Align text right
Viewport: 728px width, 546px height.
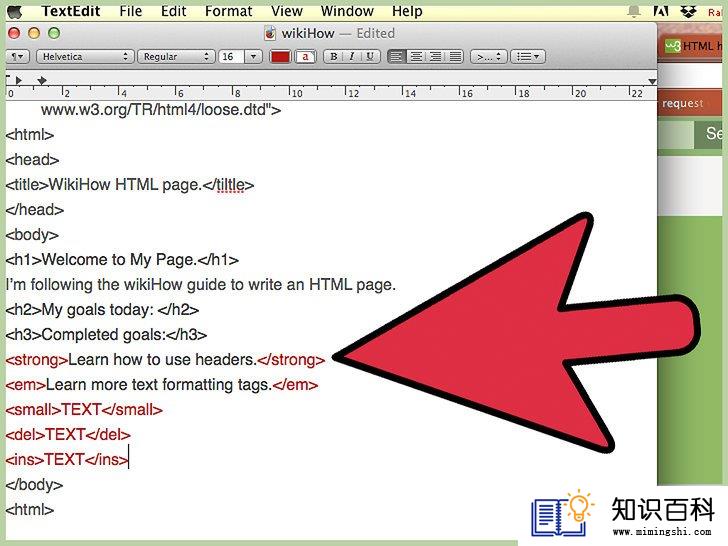pyautogui.click(x=435, y=57)
